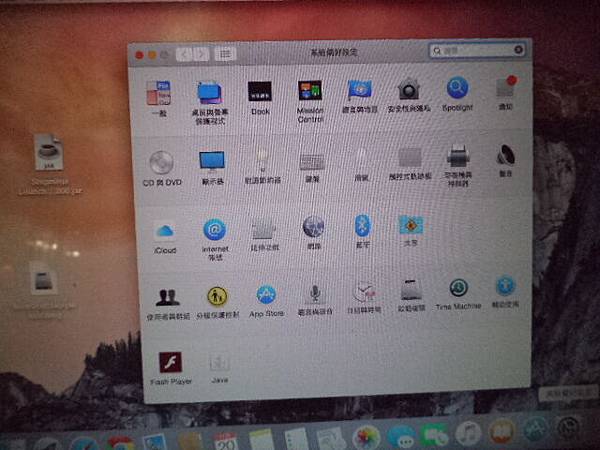Open Trackpad preference pane

click(x=410, y=158)
